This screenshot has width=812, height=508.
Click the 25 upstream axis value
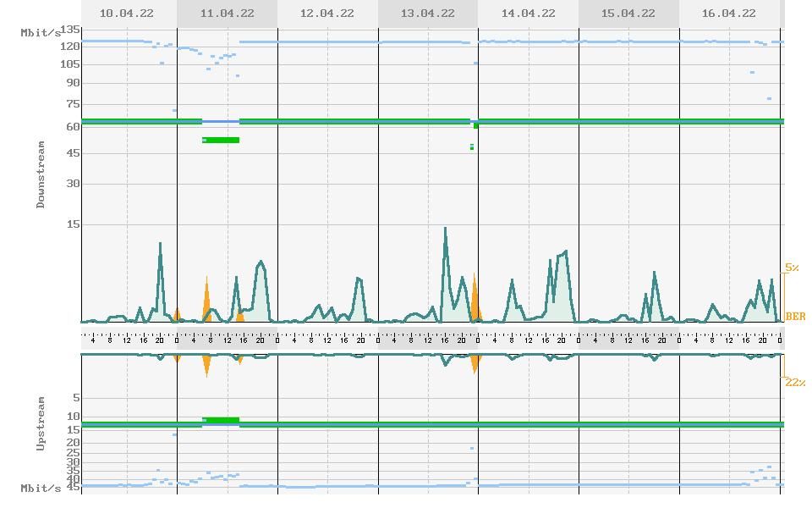tap(73, 452)
